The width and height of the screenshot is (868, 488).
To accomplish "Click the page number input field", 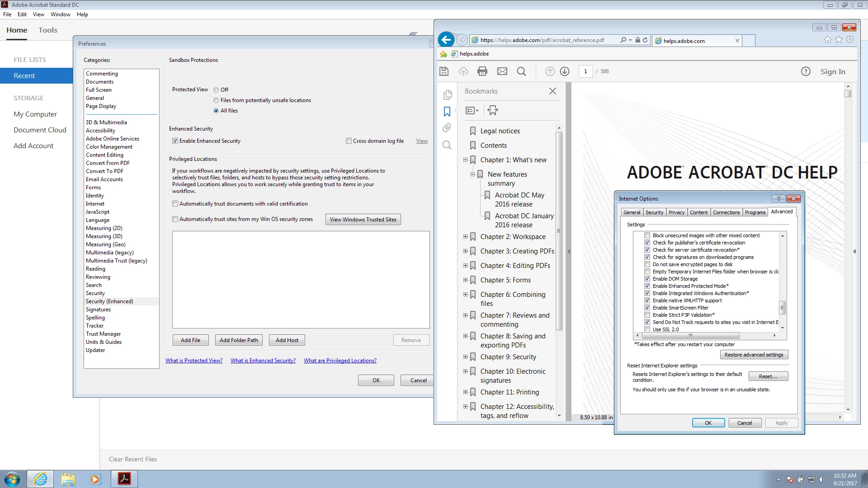I will click(585, 71).
